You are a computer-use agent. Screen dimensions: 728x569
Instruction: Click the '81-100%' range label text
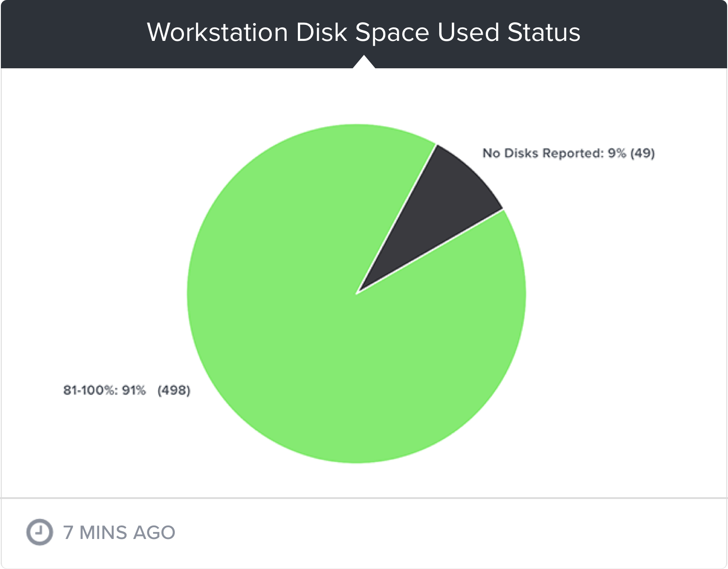[90, 390]
